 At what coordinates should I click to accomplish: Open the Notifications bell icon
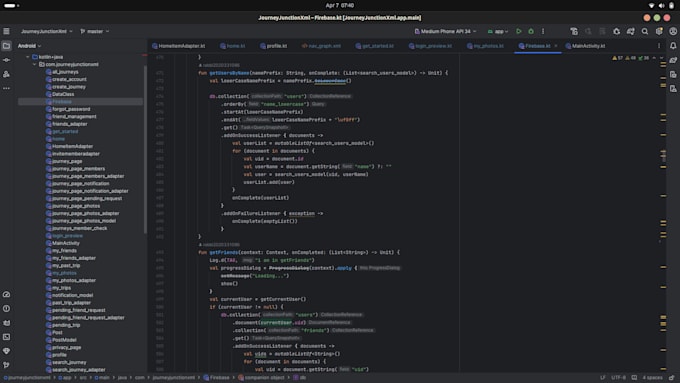click(x=673, y=46)
